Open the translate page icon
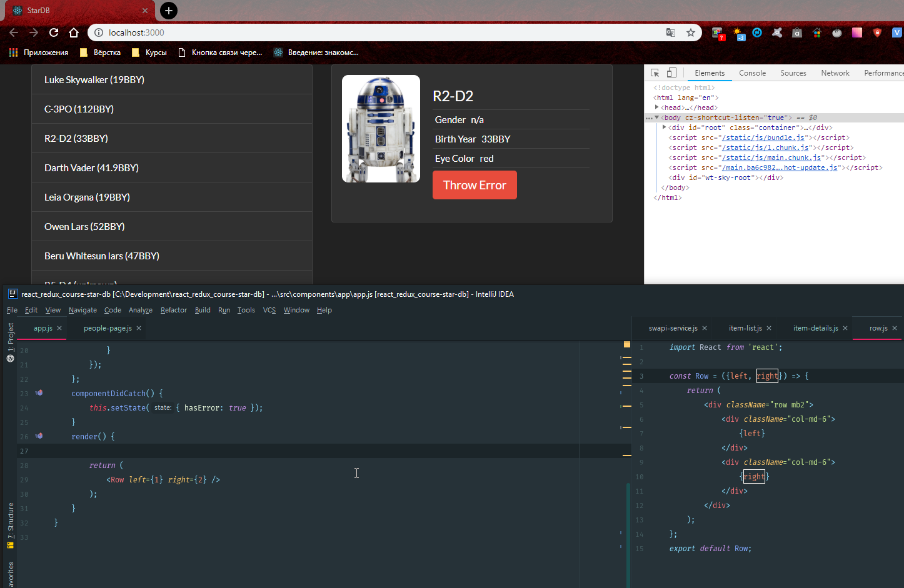The image size is (904, 588). click(x=671, y=32)
